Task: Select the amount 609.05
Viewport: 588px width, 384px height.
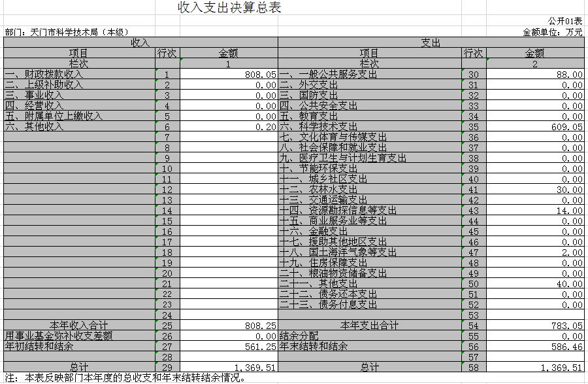Action: tap(535, 126)
